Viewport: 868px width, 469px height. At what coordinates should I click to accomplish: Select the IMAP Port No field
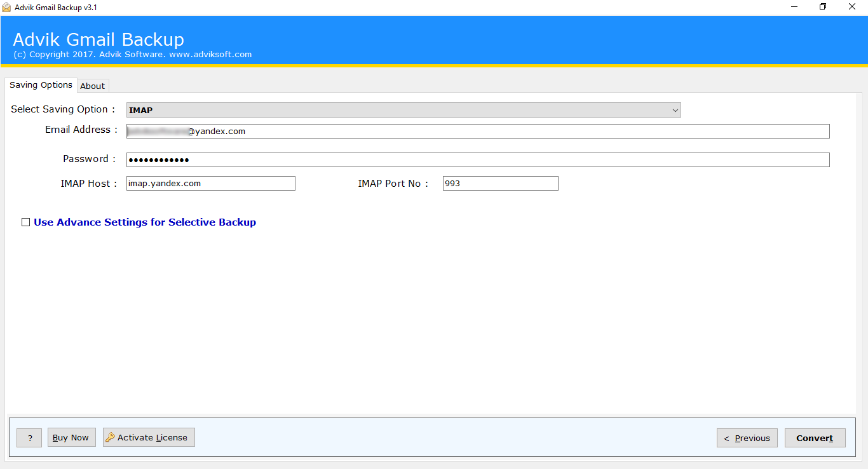pyautogui.click(x=501, y=183)
